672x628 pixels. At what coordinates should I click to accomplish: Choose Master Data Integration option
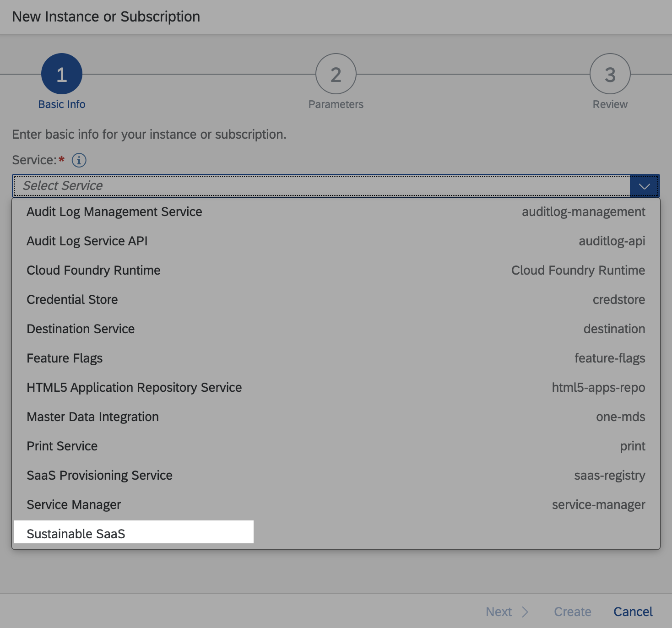coord(336,417)
